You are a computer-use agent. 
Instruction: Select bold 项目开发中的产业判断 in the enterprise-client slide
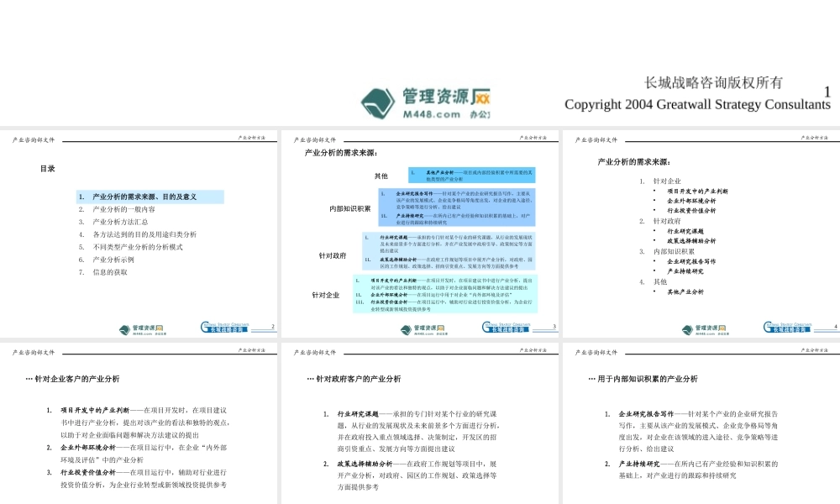(95, 410)
